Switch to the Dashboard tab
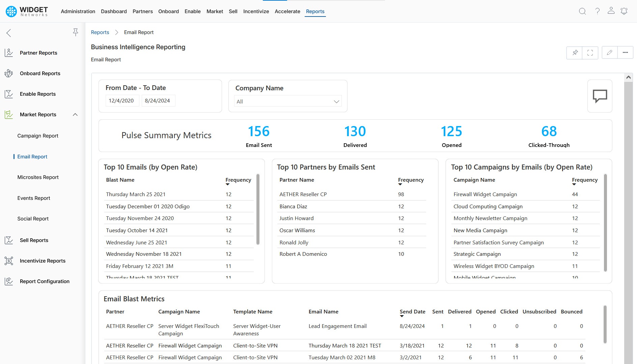 pyautogui.click(x=114, y=11)
